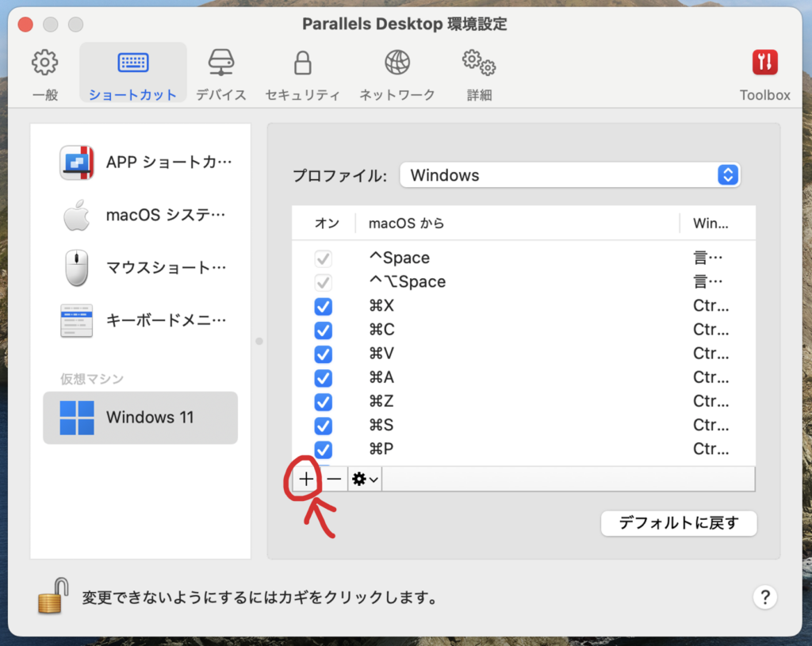Open the ネットワーク globe icon
Viewport: 812px width, 646px height.
[x=397, y=63]
